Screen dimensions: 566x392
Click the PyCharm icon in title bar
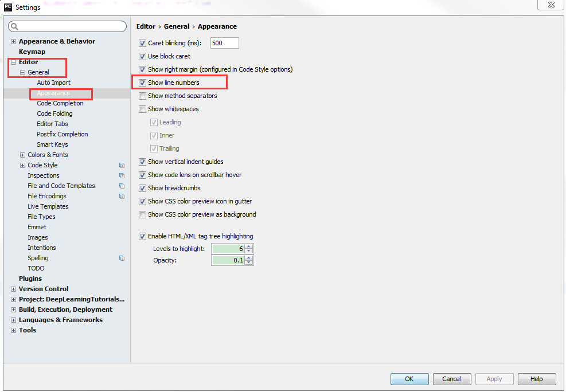pos(8,7)
